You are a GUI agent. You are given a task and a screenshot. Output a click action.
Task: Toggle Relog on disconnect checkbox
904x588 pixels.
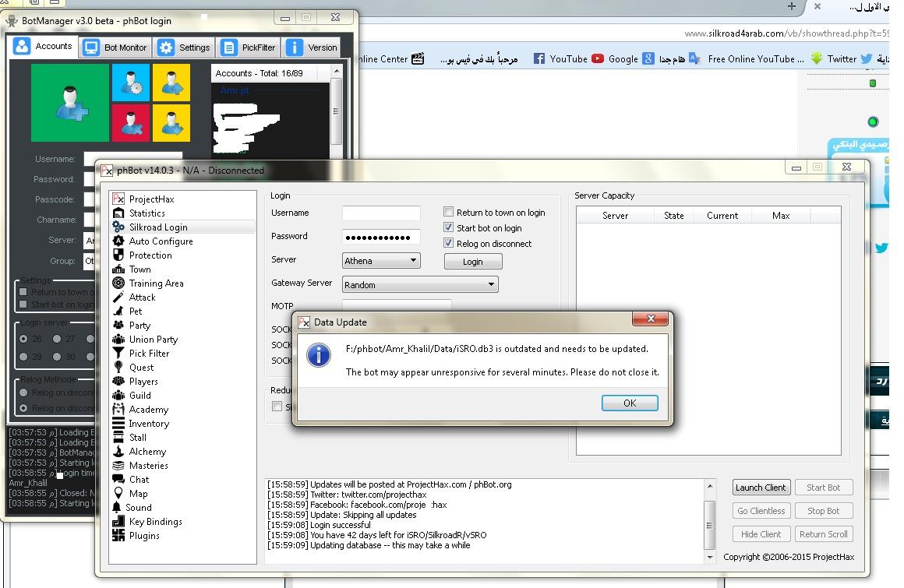pos(449,243)
